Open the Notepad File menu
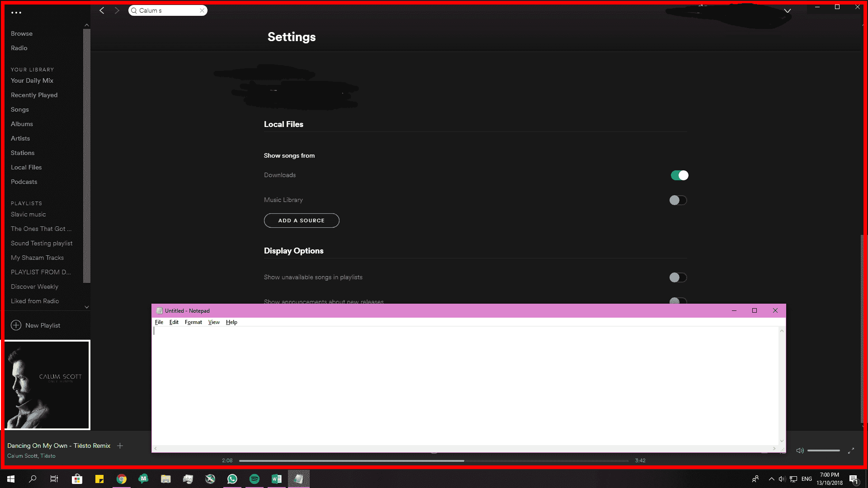The width and height of the screenshot is (868, 488). 159,322
